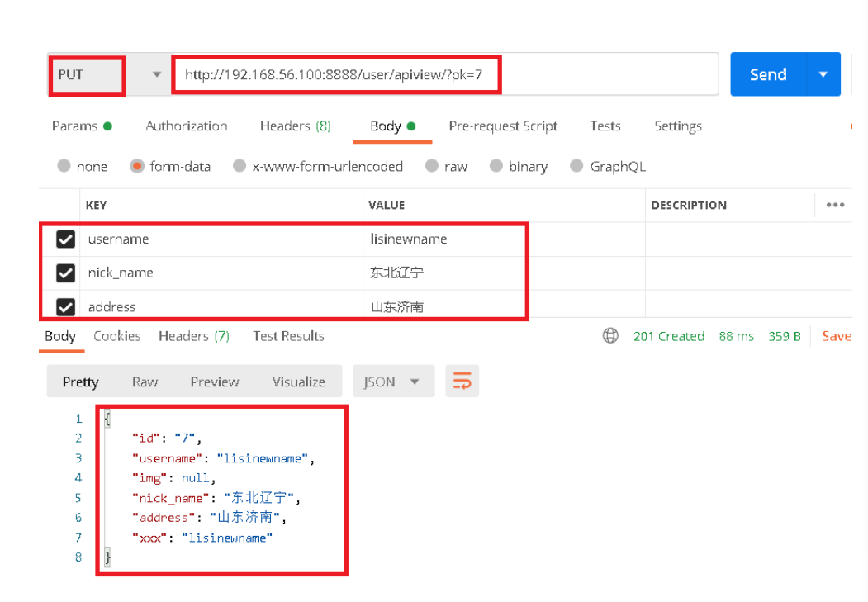Select the response Body tab
This screenshot has height=602, width=868.
coord(60,336)
